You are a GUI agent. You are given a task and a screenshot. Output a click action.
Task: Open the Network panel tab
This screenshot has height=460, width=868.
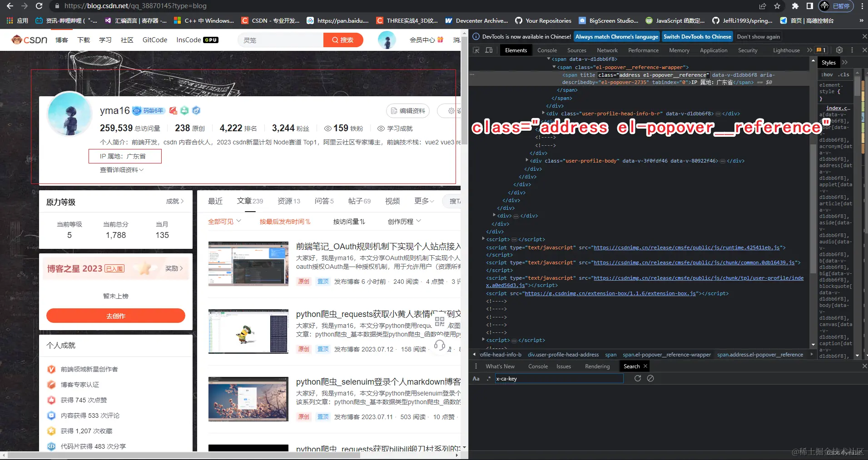click(607, 50)
